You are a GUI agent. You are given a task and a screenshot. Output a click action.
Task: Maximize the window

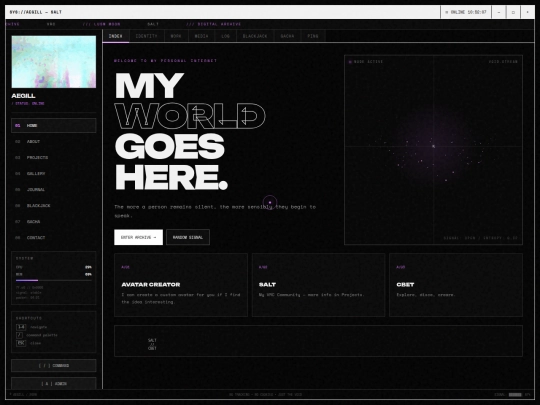513,12
